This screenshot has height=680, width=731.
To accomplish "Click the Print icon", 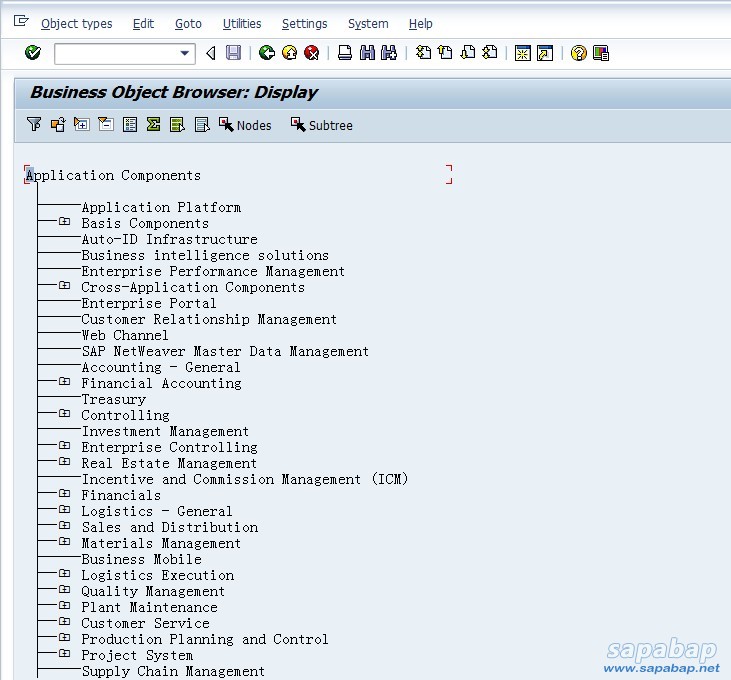I will tap(345, 53).
